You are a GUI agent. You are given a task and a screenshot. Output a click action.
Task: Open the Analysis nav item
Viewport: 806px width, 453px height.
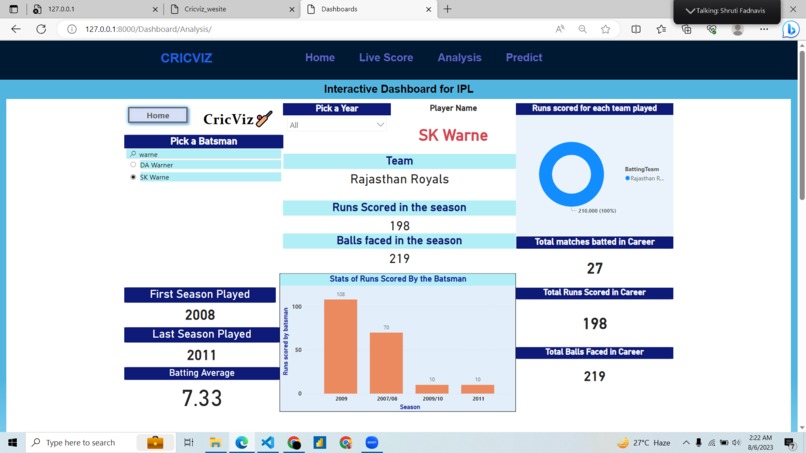pyautogui.click(x=460, y=58)
